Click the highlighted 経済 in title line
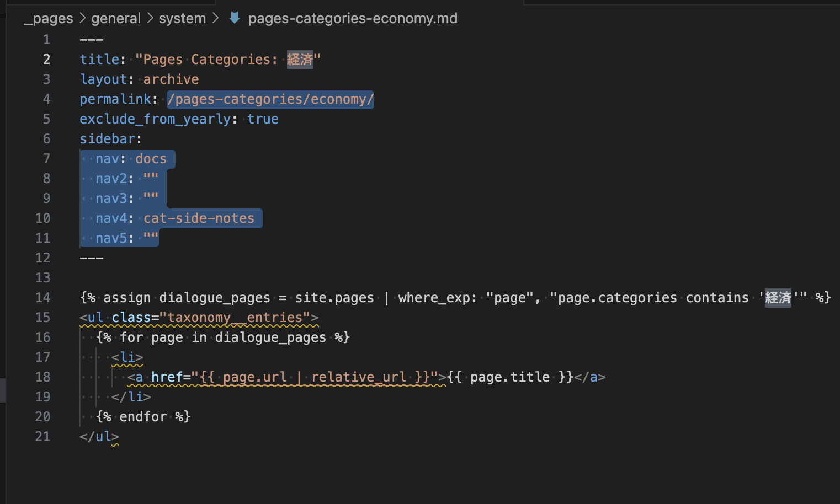Image resolution: width=840 pixels, height=504 pixels. pos(300,60)
